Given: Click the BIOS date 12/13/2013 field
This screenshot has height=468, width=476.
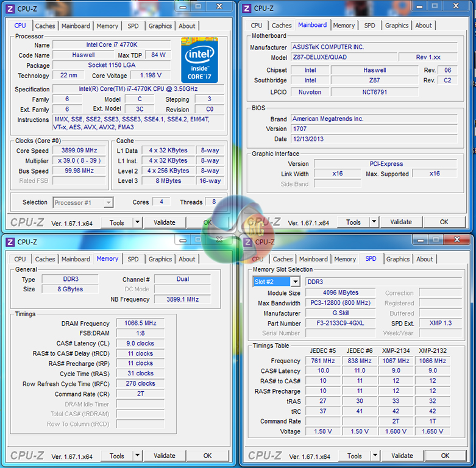Looking at the screenshot, I should click(x=374, y=139).
